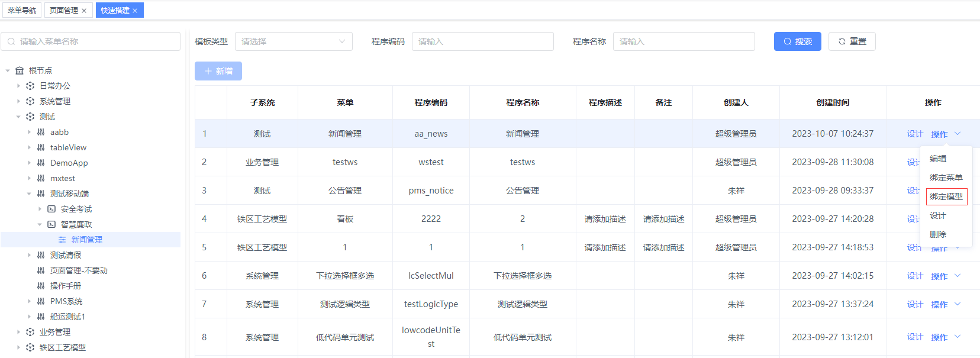980x358 pixels.
Task: Choose 编辑 from the dropdown menu
Action: tap(938, 159)
